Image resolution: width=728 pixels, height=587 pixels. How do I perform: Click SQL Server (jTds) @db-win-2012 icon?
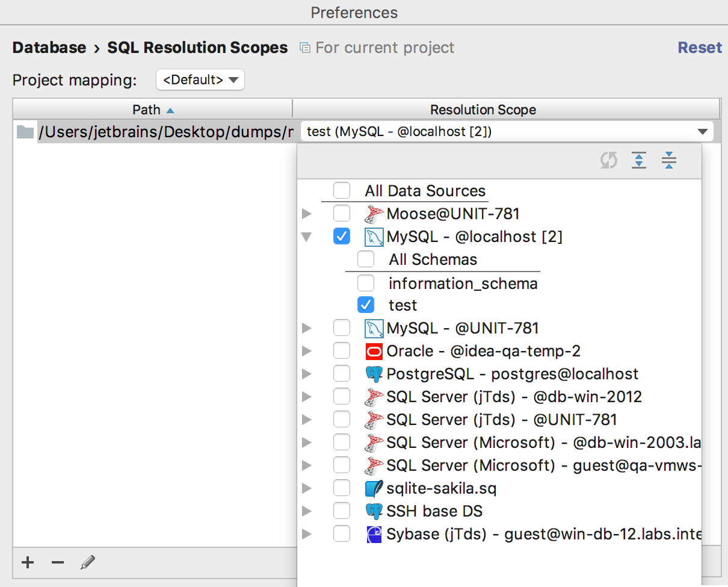(374, 397)
